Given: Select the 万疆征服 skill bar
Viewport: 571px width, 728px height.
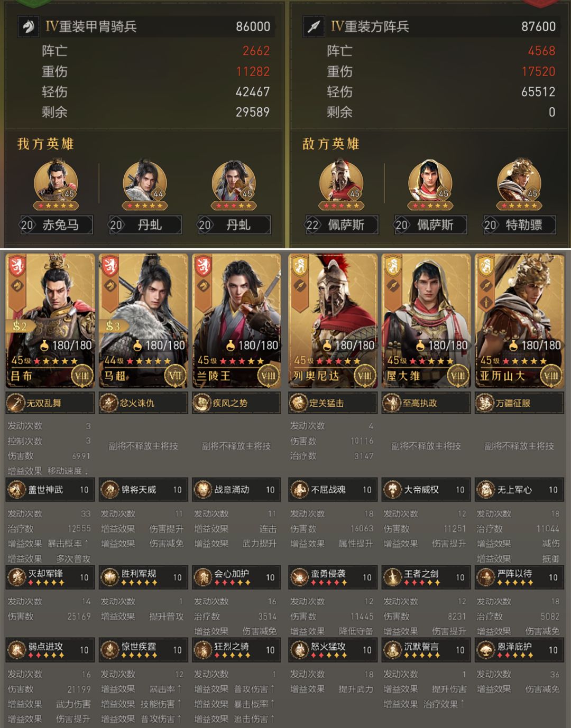Looking at the screenshot, I should (519, 403).
